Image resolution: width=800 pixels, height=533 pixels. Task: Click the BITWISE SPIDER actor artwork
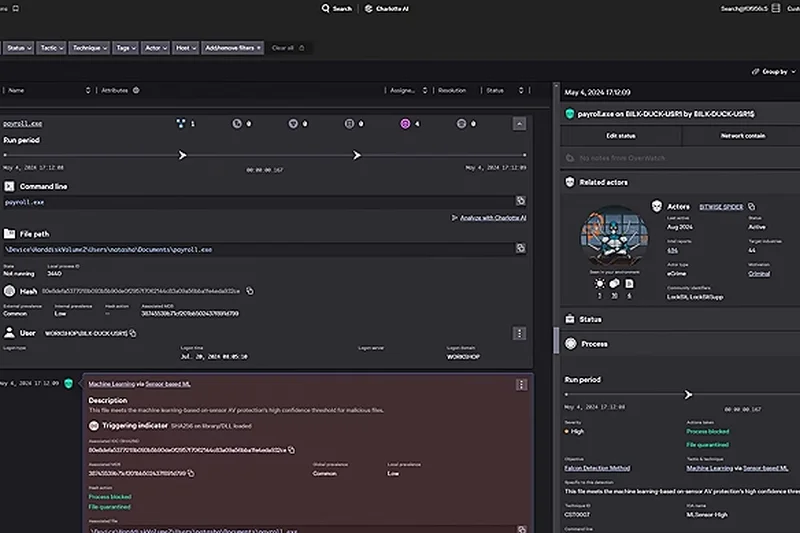tap(613, 237)
